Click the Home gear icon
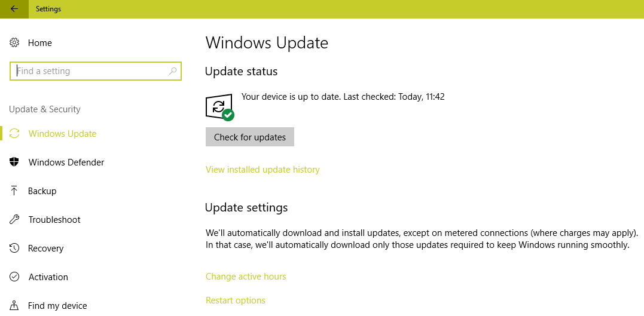Image resolution: width=644 pixels, height=316 pixels. pos(14,43)
